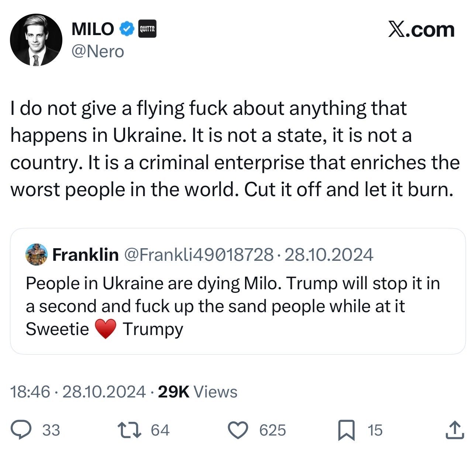Open Franklin's small avatar in quoted post
476x461 pixels.
pos(37,255)
